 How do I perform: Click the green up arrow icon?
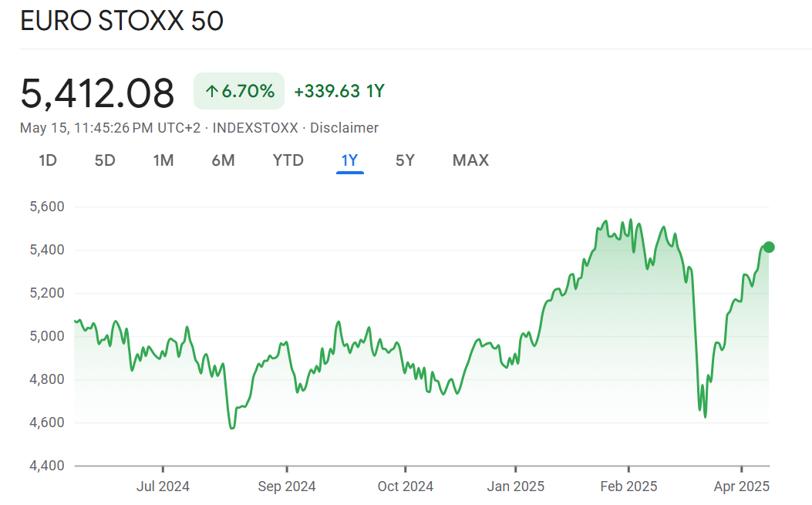coord(211,92)
